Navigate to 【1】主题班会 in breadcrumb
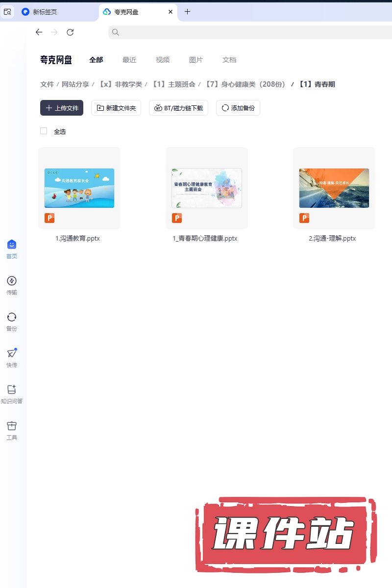 (x=173, y=84)
